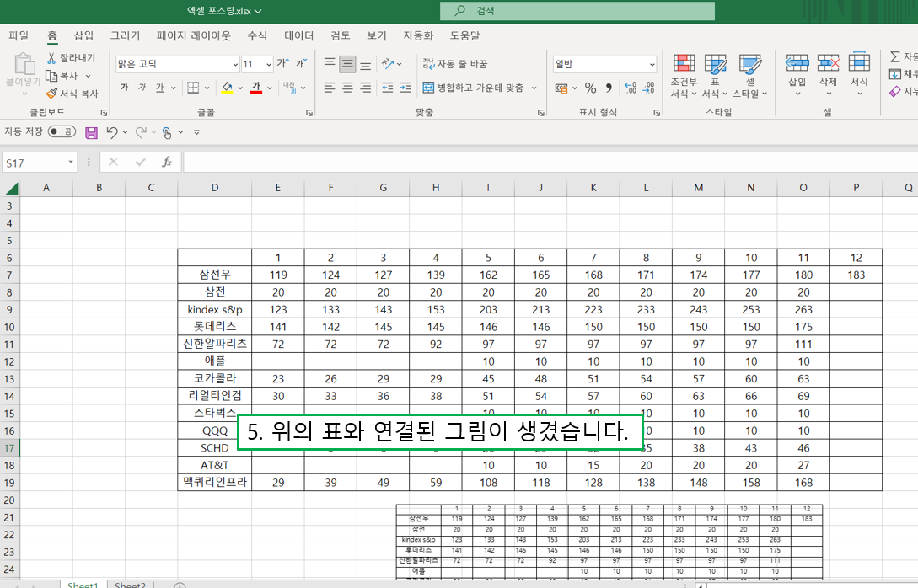This screenshot has height=588, width=918.
Task: Open the font size 11 dropdown
Action: pyautogui.click(x=269, y=64)
